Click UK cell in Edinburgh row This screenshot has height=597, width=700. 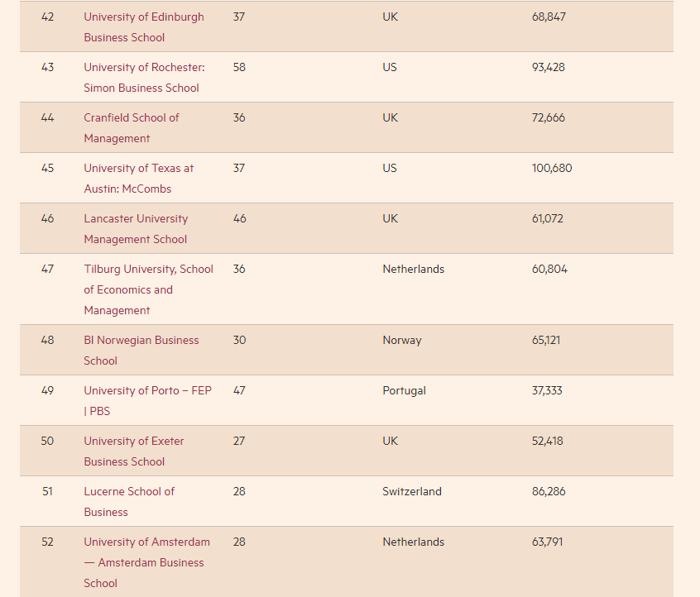pos(391,17)
